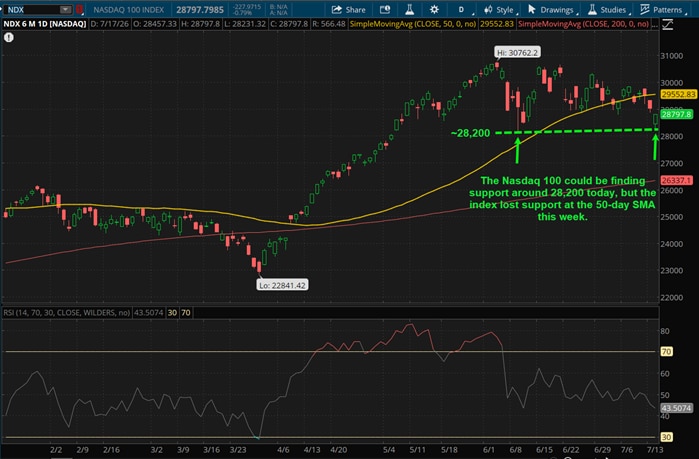The image size is (699, 459).
Task: Click the Hi: 30762.2 price bubble
Action: pyautogui.click(x=517, y=53)
